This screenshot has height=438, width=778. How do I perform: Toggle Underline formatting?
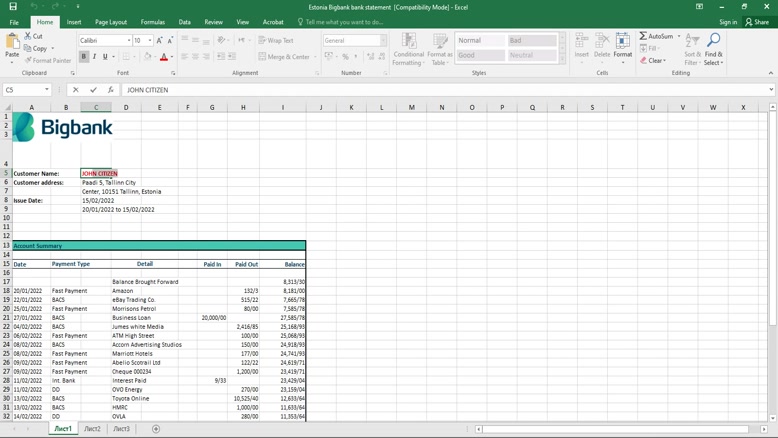tap(105, 57)
